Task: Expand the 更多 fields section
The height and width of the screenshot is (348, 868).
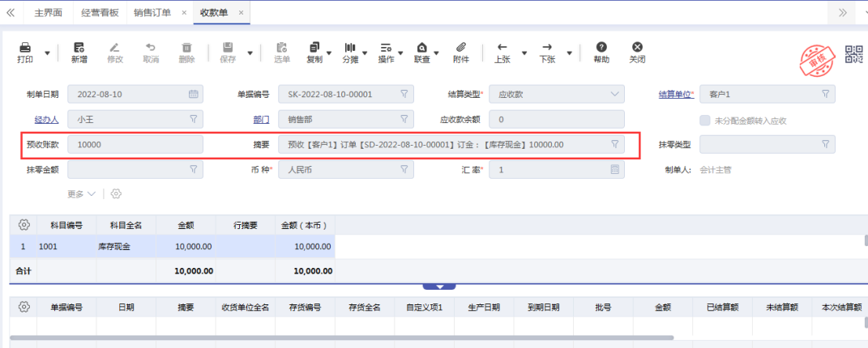Action: [x=81, y=194]
